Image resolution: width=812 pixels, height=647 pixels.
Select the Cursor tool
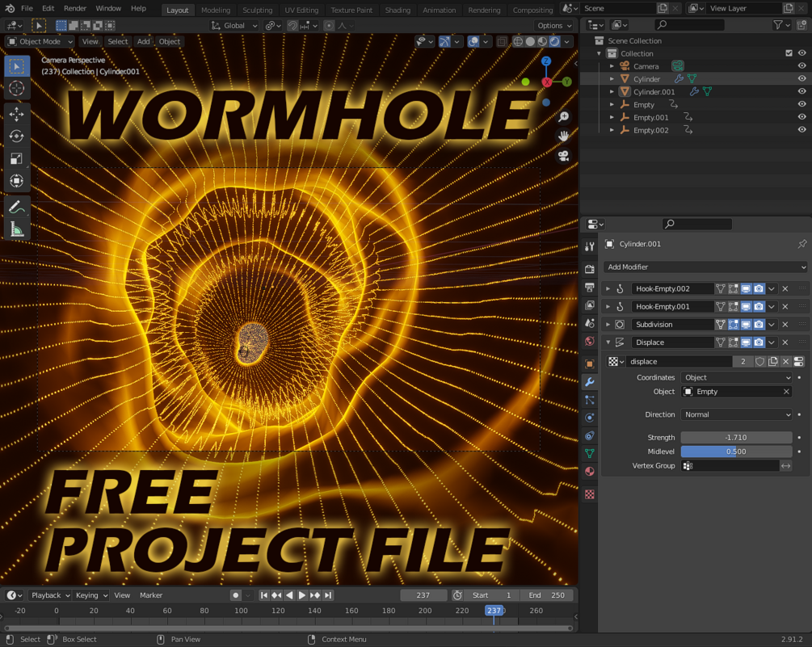click(x=17, y=89)
